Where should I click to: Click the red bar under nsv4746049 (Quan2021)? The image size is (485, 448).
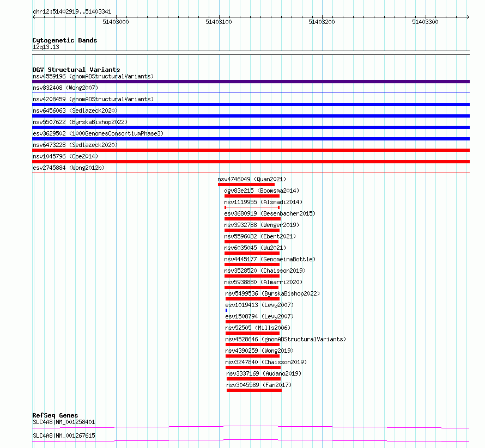pos(246,185)
